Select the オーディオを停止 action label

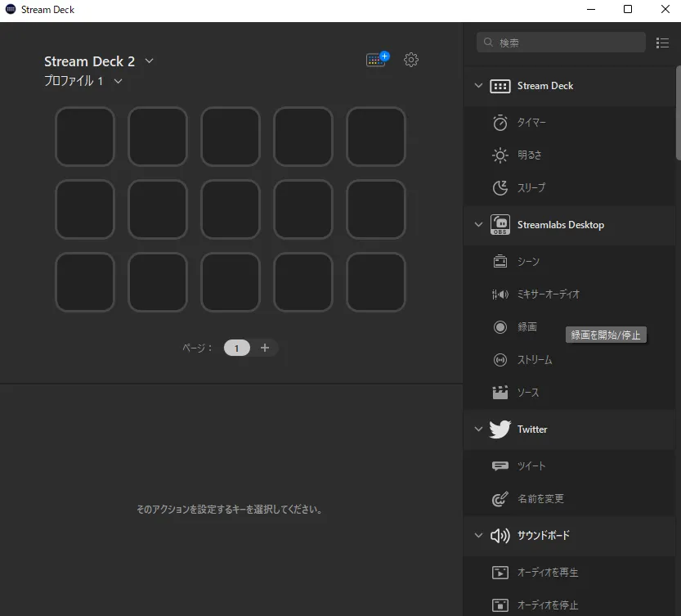(548, 605)
